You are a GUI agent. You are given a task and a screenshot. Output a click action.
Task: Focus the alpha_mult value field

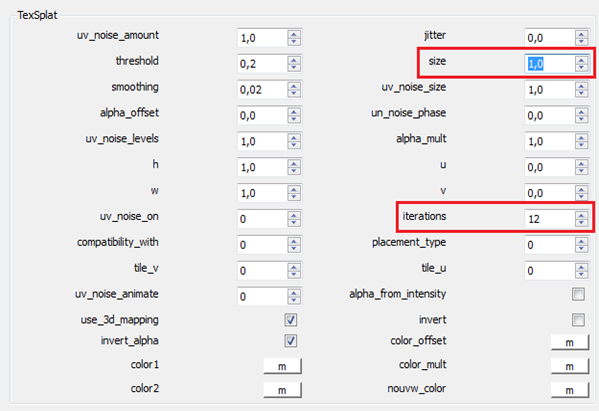(550, 141)
